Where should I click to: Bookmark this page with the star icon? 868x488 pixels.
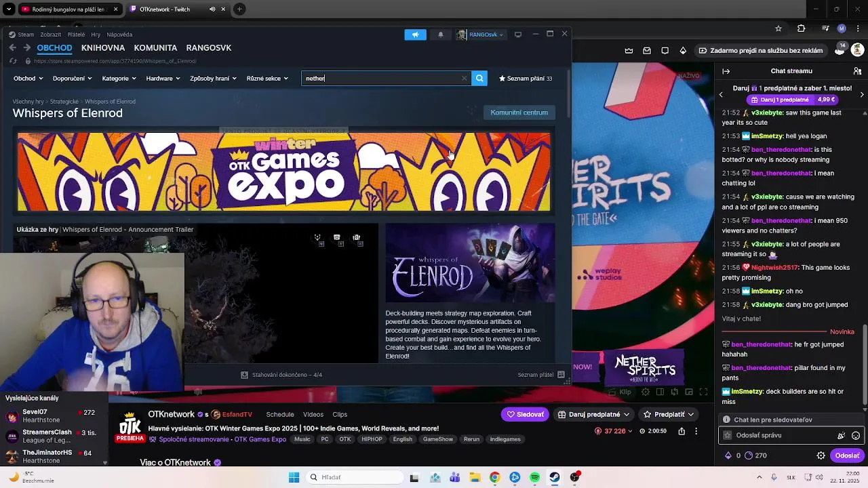pyautogui.click(x=778, y=28)
